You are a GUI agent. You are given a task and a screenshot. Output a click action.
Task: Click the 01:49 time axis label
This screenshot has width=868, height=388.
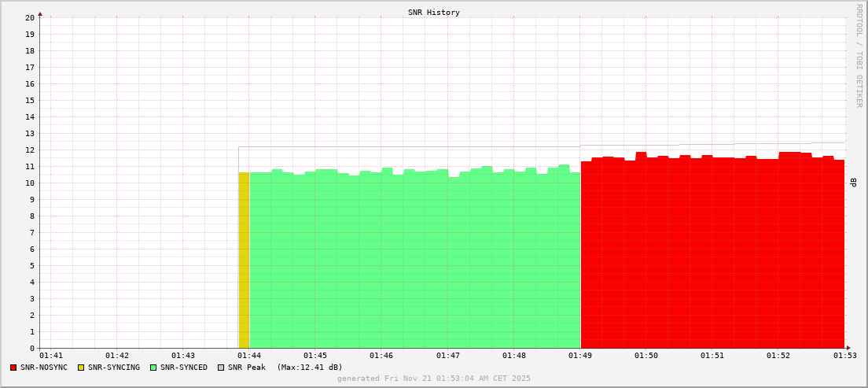[580, 356]
